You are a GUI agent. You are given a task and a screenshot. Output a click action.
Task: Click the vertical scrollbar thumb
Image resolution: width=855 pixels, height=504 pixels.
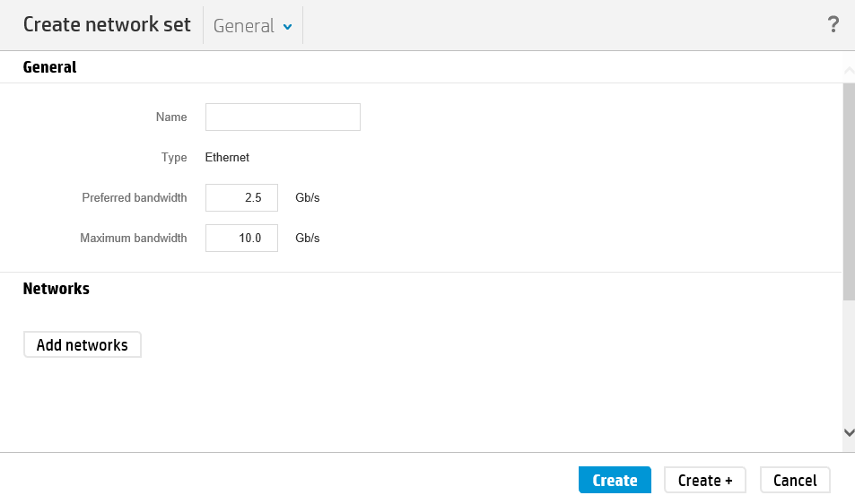point(849,191)
